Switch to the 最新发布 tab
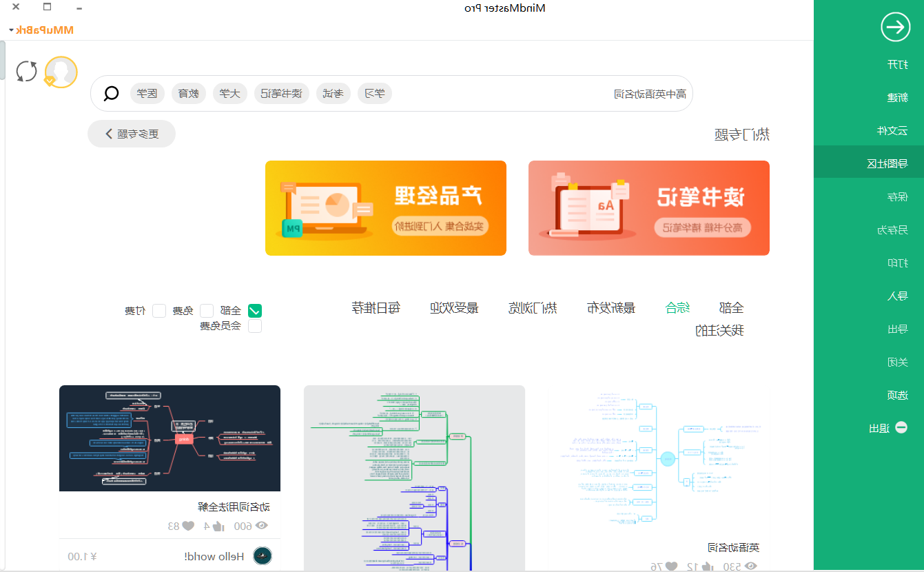Image resolution: width=924 pixels, height=572 pixels. tap(610, 308)
